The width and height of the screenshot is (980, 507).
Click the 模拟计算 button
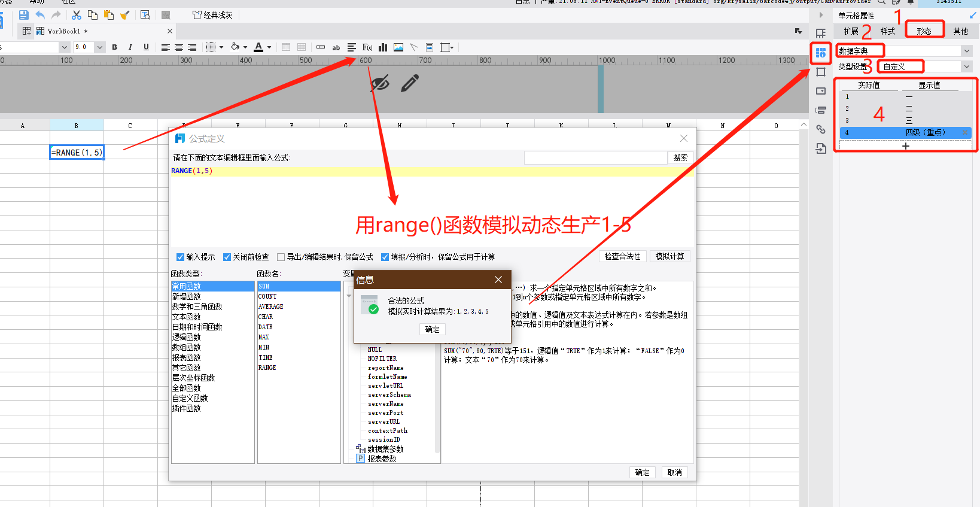click(x=670, y=256)
